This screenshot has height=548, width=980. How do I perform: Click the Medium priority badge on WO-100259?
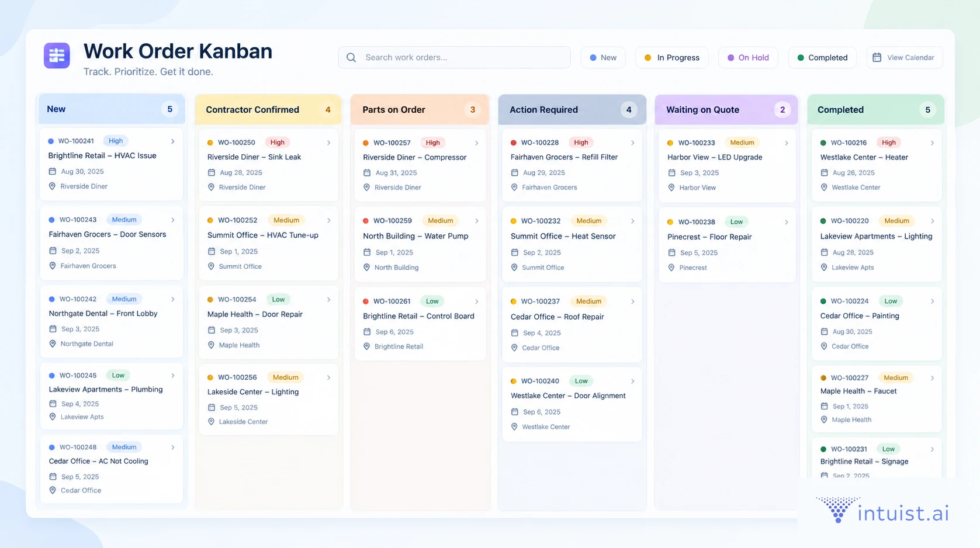click(x=440, y=221)
